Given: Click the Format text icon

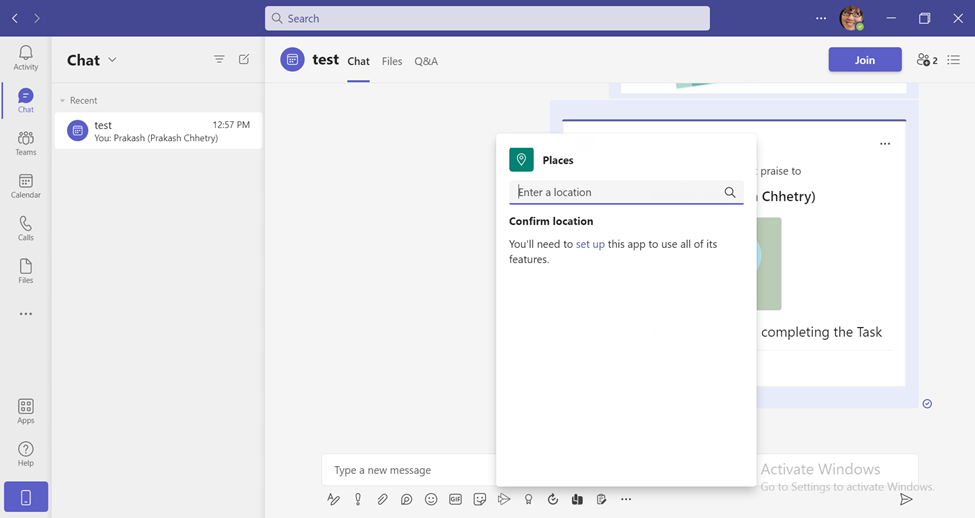Looking at the screenshot, I should click(333, 499).
